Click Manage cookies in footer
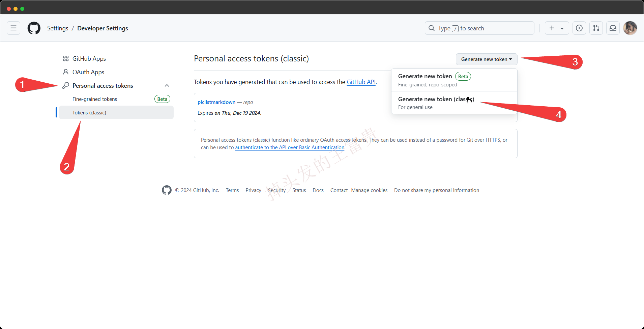The width and height of the screenshot is (644, 329). point(369,190)
